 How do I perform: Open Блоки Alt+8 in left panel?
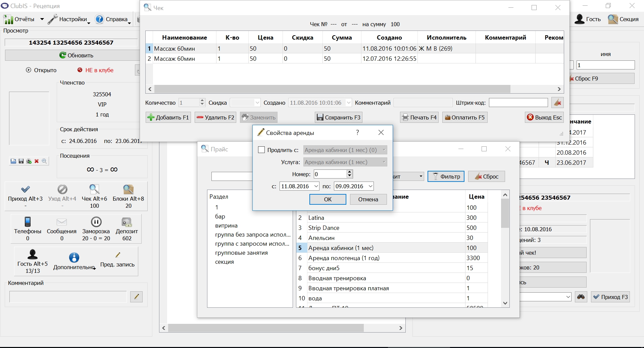pos(128,196)
